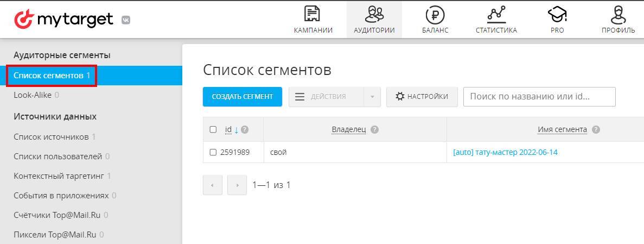Click the VK badge next to logo
644x244 pixels.
click(126, 20)
